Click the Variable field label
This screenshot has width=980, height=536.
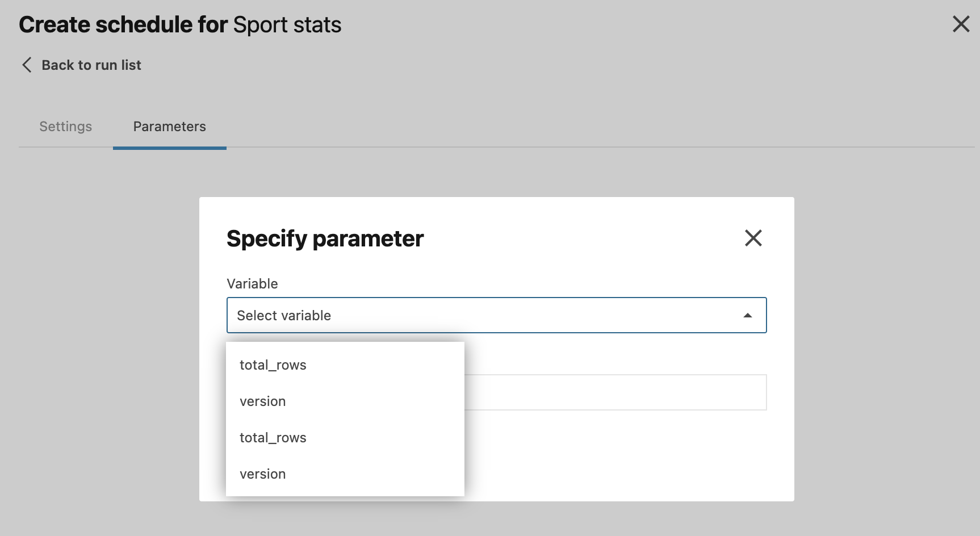point(252,283)
